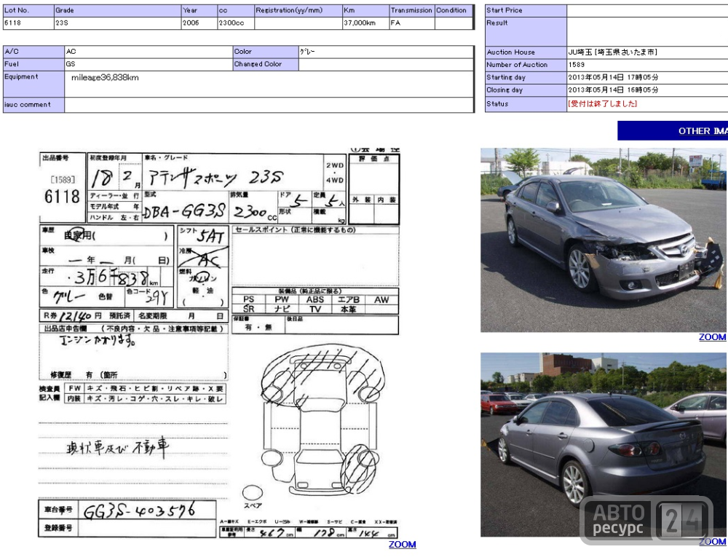Viewport: 728px width, 560px height.
Task: Select the 37,000km mileage cell
Action: click(x=366, y=23)
